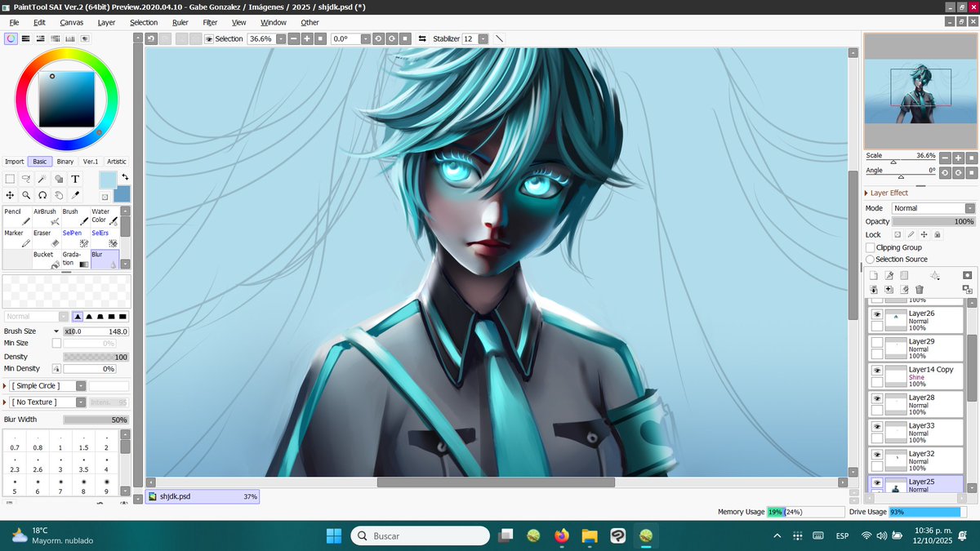The height and width of the screenshot is (551, 980).
Task: Choose the Zoom magnifier tool
Action: 26,195
